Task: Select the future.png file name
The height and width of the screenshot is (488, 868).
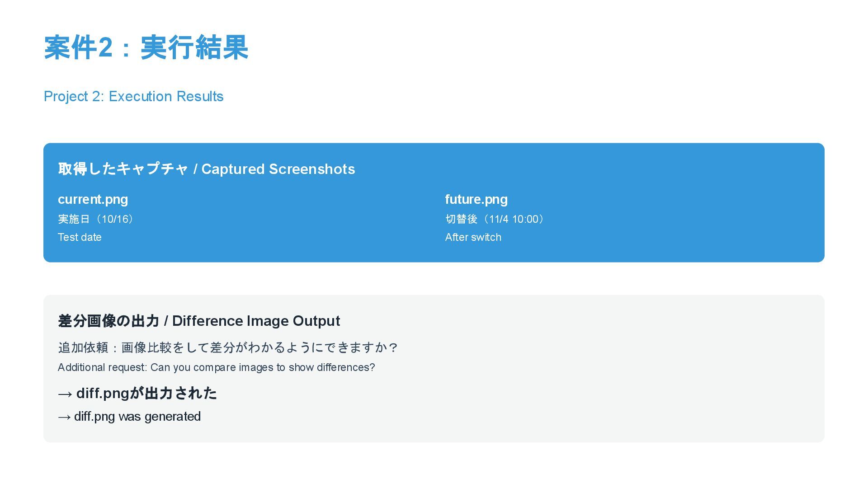Action: [476, 199]
